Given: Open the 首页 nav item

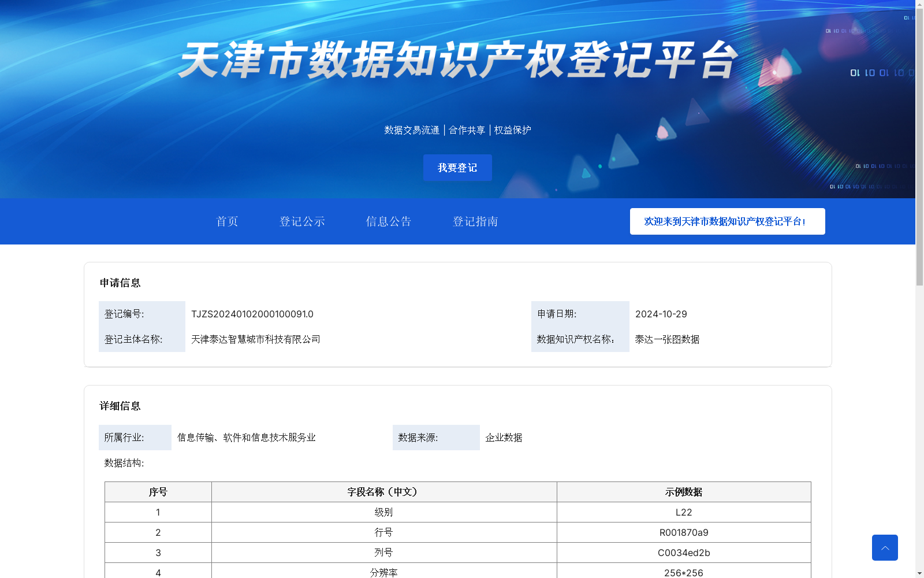Looking at the screenshot, I should (x=227, y=221).
